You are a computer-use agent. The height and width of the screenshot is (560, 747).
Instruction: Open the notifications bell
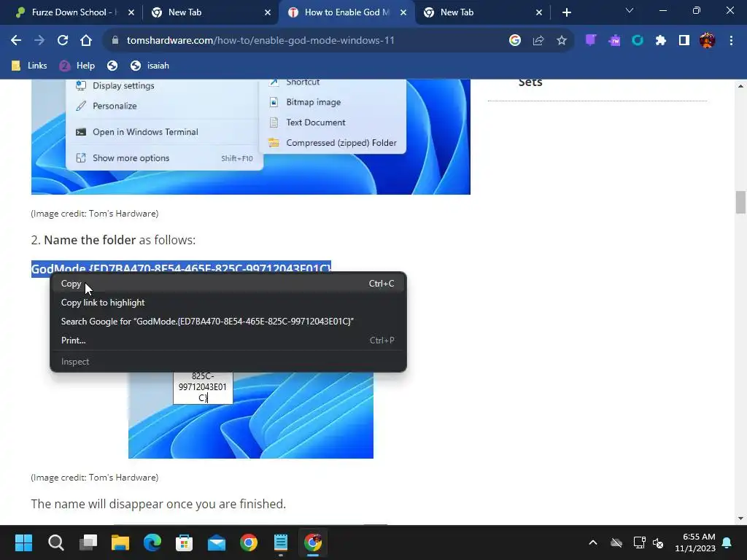point(727,542)
